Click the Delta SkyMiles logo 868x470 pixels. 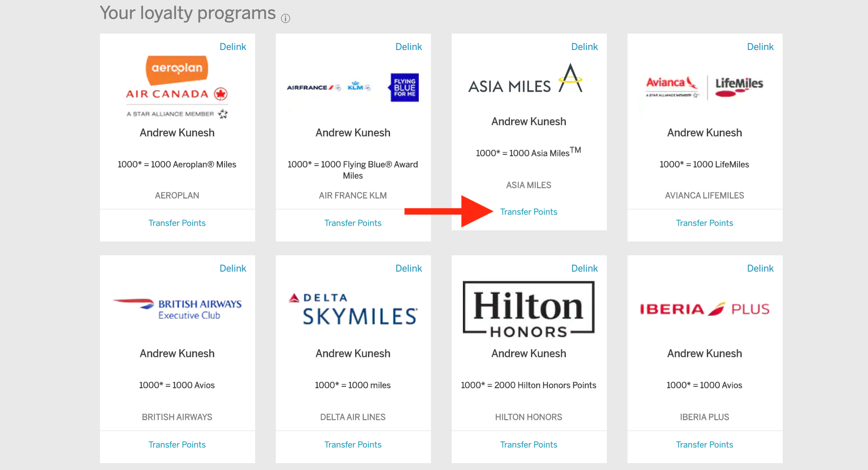(x=353, y=309)
